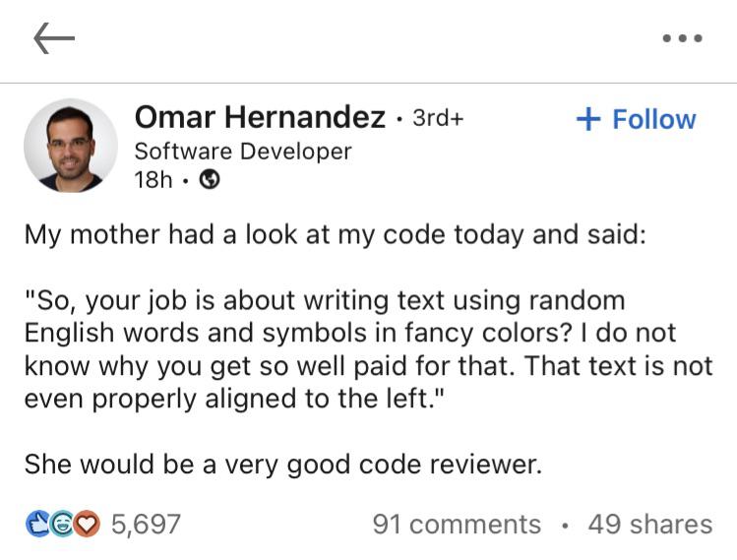737x560 pixels.
Task: Click the plus icon beside Follow
Action: click(587, 119)
